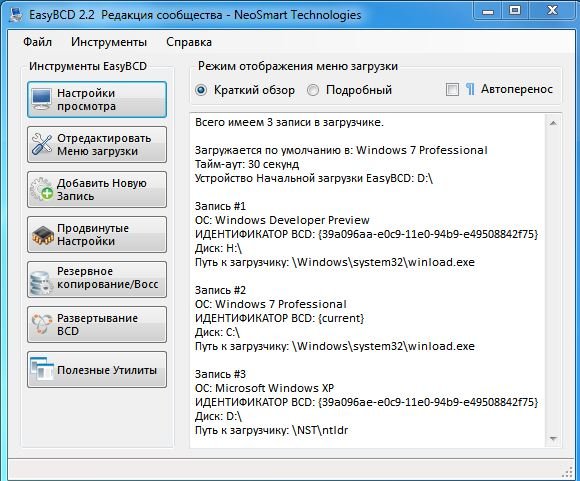Open Резервное копирование label text
The height and width of the screenshot is (481, 580).
[x=108, y=278]
